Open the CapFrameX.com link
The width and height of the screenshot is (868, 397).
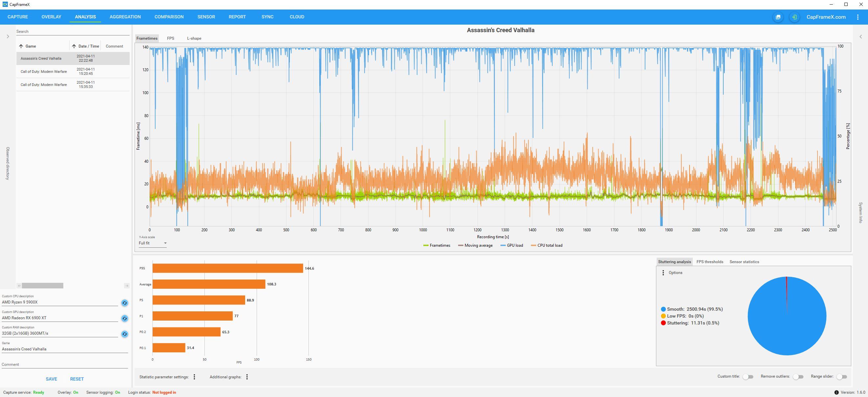[x=826, y=17]
